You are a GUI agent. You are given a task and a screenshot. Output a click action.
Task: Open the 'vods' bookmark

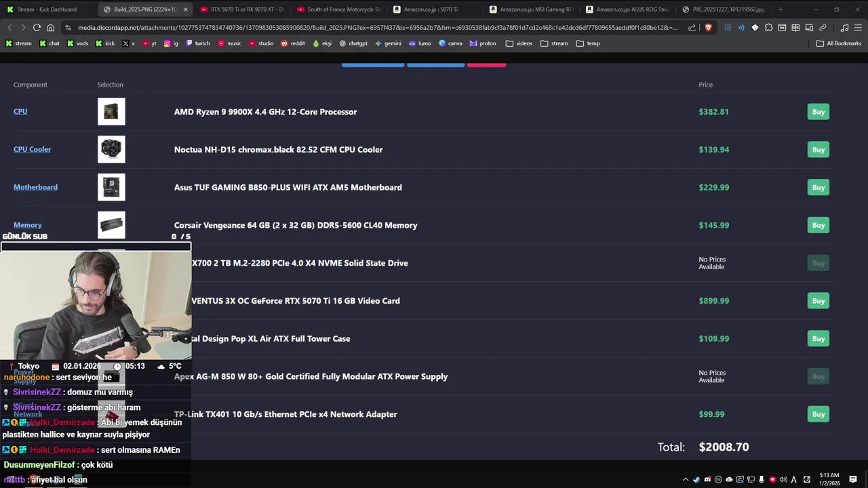click(77, 43)
